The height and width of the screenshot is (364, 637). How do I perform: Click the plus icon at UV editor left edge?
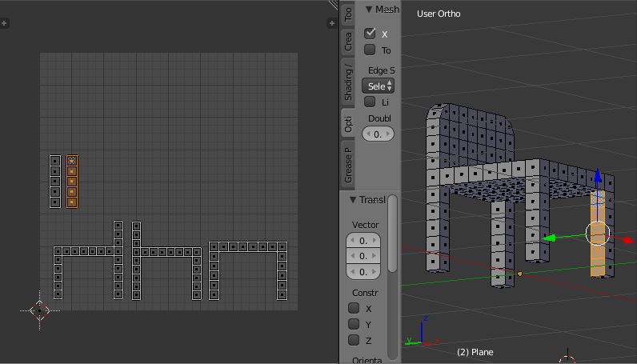(4, 23)
